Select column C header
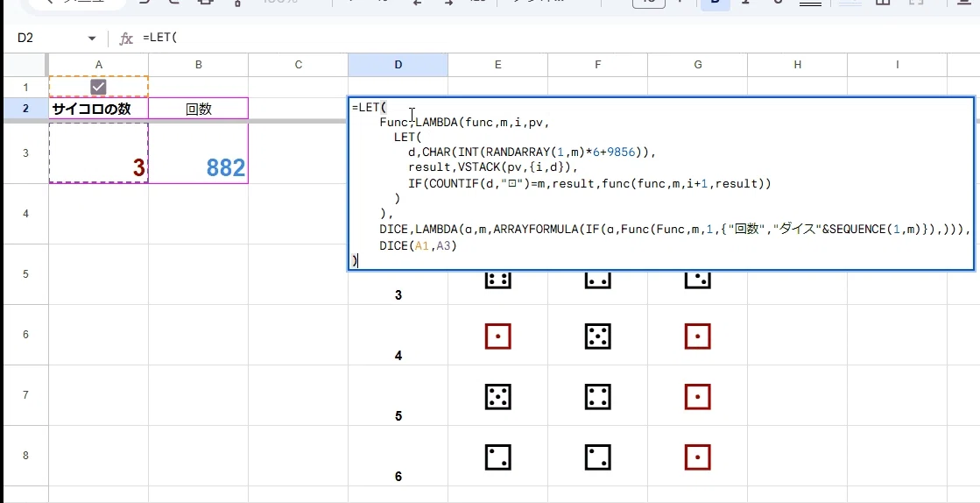This screenshot has width=980, height=503. click(298, 65)
